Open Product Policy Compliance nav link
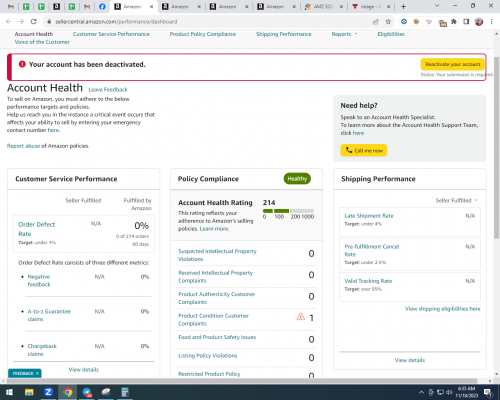 pos(203,34)
